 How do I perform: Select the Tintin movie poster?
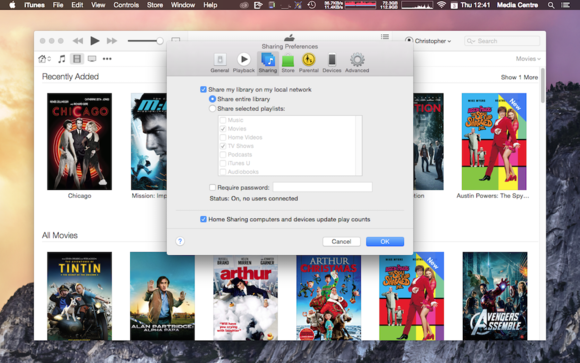point(80,296)
